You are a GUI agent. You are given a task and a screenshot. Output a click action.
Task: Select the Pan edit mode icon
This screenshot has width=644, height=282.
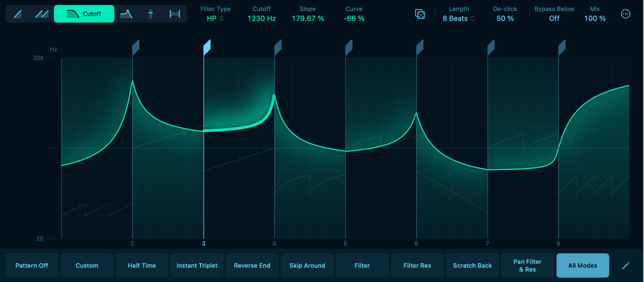174,14
